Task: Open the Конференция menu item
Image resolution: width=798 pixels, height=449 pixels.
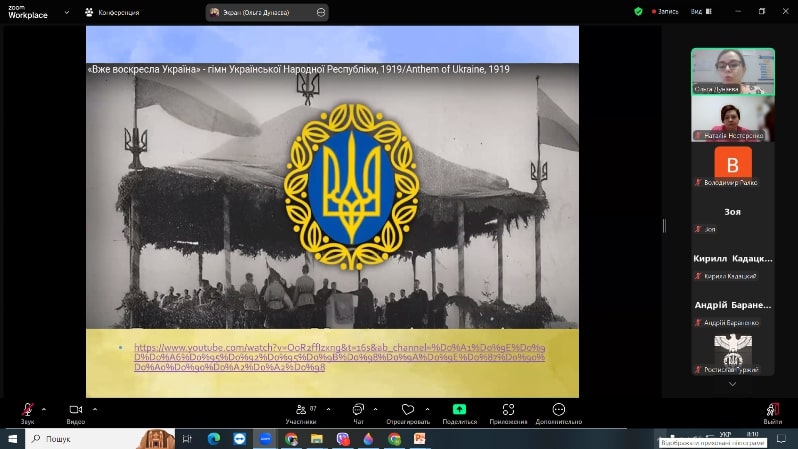Action: click(x=112, y=12)
